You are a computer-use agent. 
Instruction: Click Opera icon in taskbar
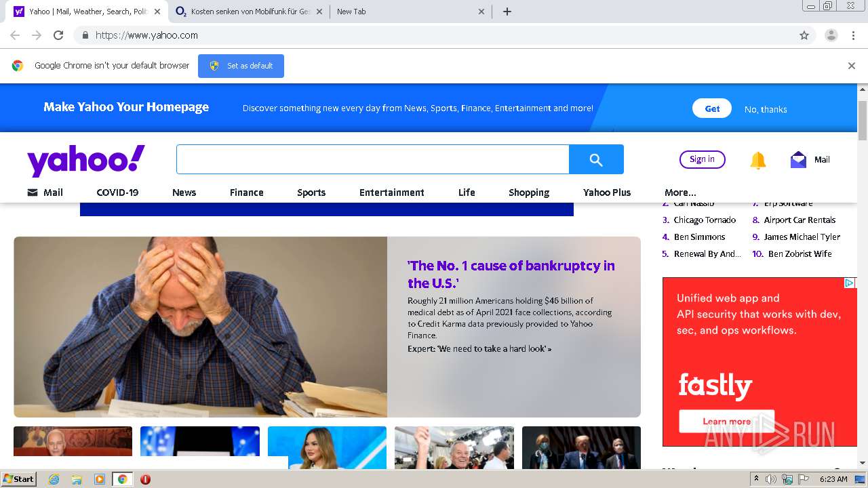click(x=145, y=479)
